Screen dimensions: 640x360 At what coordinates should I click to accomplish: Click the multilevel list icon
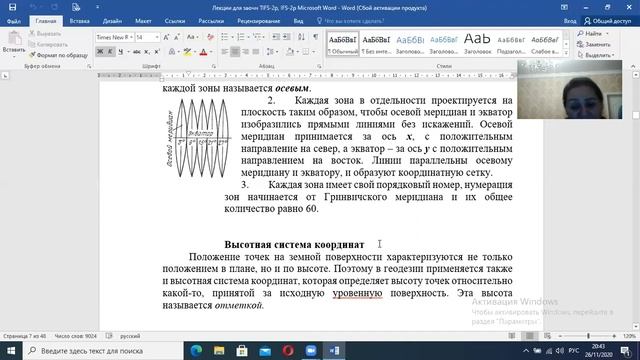257,37
